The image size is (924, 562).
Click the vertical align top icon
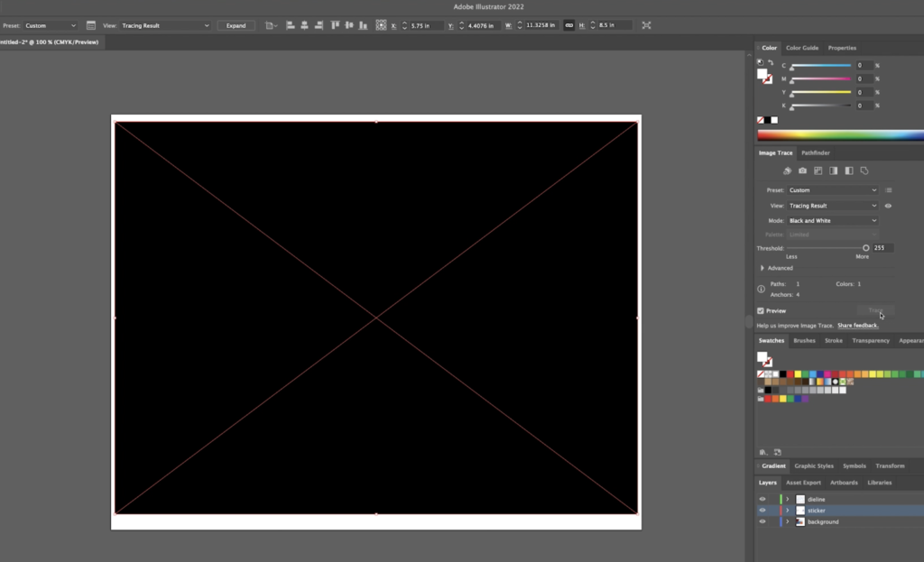pyautogui.click(x=336, y=25)
